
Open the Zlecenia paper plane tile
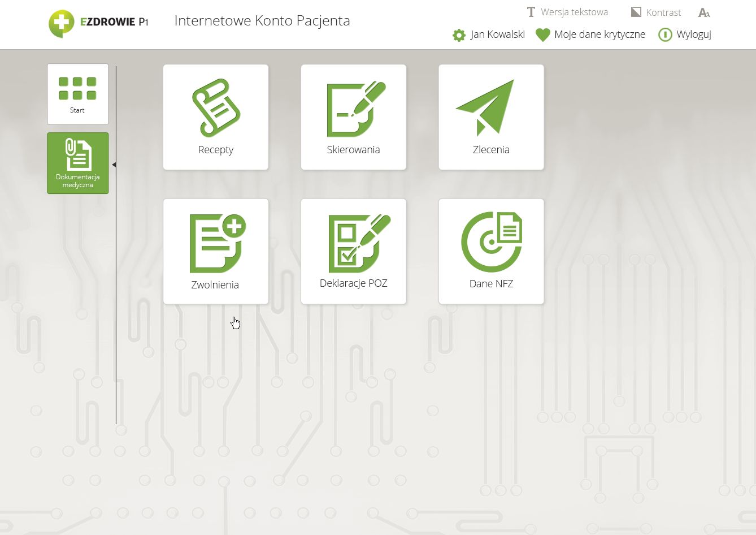coord(492,117)
